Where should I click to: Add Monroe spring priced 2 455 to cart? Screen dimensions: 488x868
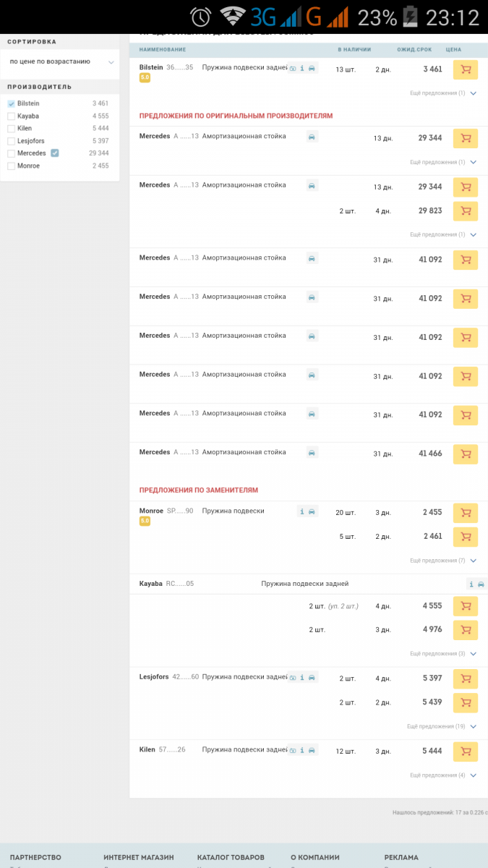coord(465,513)
